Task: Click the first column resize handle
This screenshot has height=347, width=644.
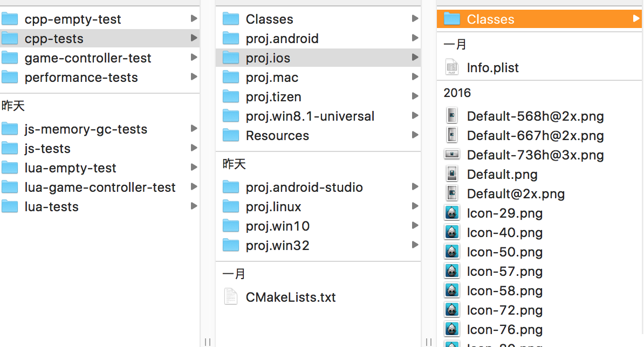Action: tap(208, 342)
